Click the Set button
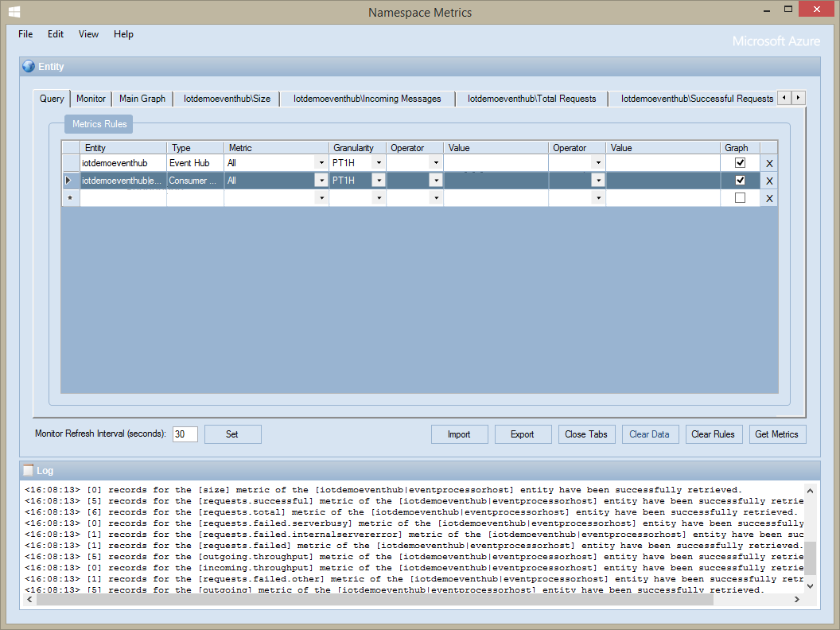The width and height of the screenshot is (840, 630). (232, 434)
